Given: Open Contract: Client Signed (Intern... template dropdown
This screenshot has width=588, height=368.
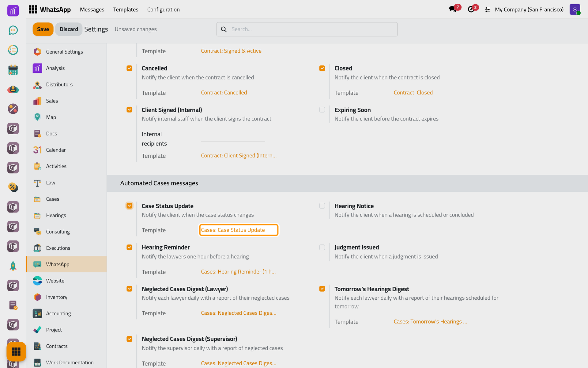Looking at the screenshot, I should 239,155.
